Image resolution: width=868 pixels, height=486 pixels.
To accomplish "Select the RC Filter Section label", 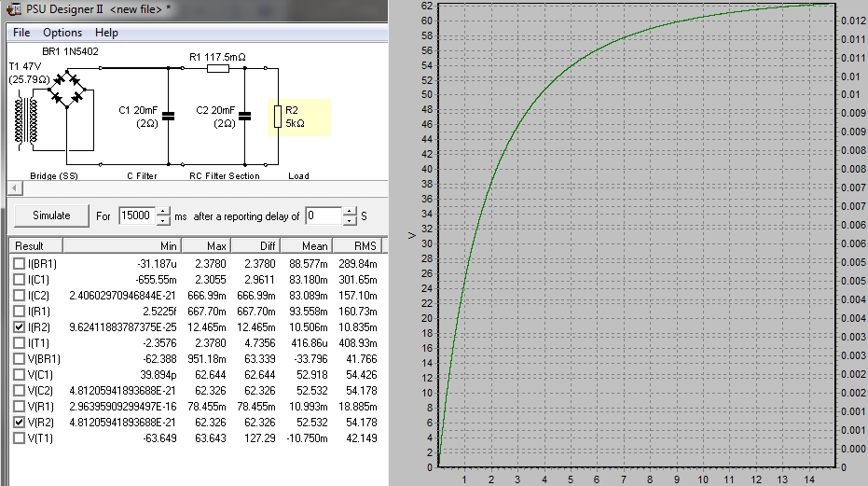I will click(x=224, y=175).
